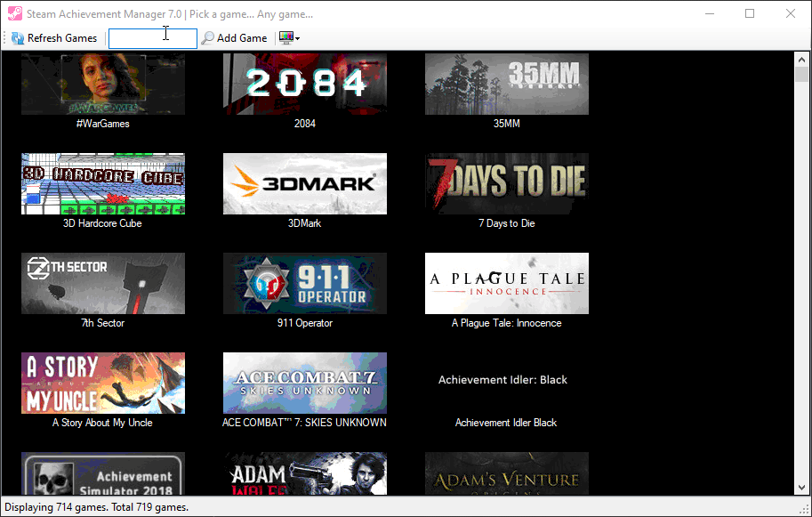Select the 2084 game thumbnail

coord(305,84)
